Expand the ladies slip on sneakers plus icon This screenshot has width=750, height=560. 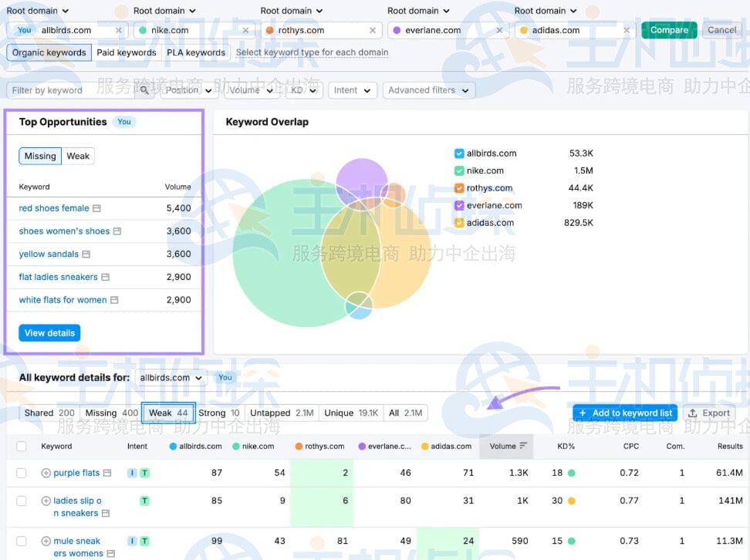point(46,501)
